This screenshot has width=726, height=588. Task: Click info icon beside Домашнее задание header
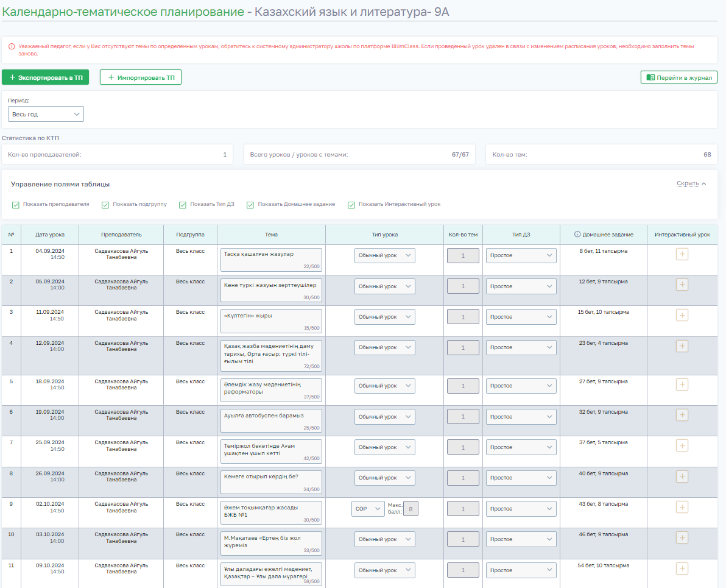point(577,235)
